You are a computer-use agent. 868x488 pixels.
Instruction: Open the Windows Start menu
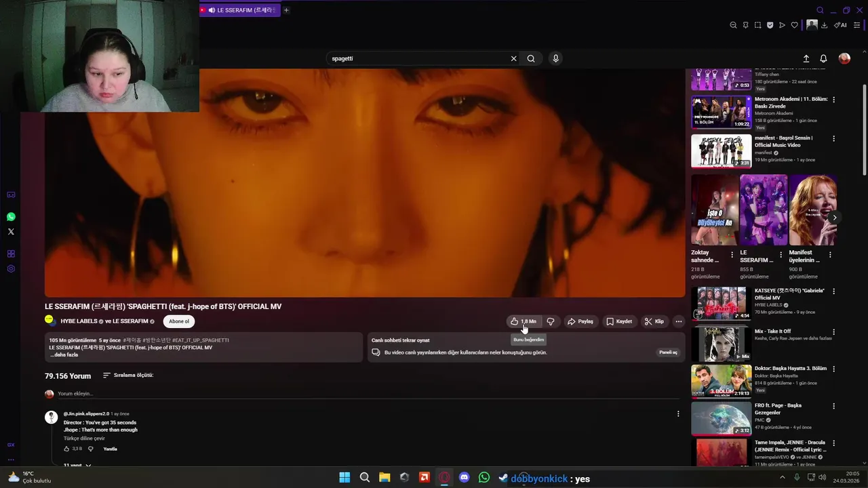click(x=344, y=478)
